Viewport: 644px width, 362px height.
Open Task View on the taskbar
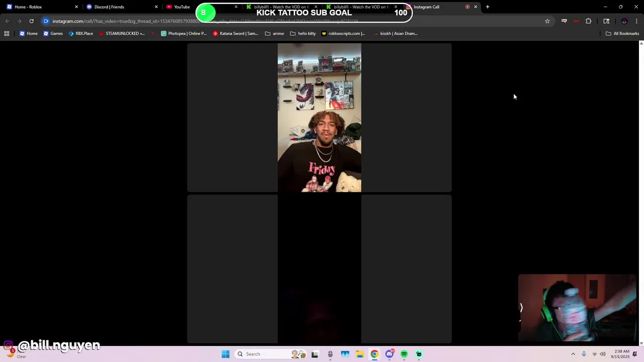click(x=315, y=354)
